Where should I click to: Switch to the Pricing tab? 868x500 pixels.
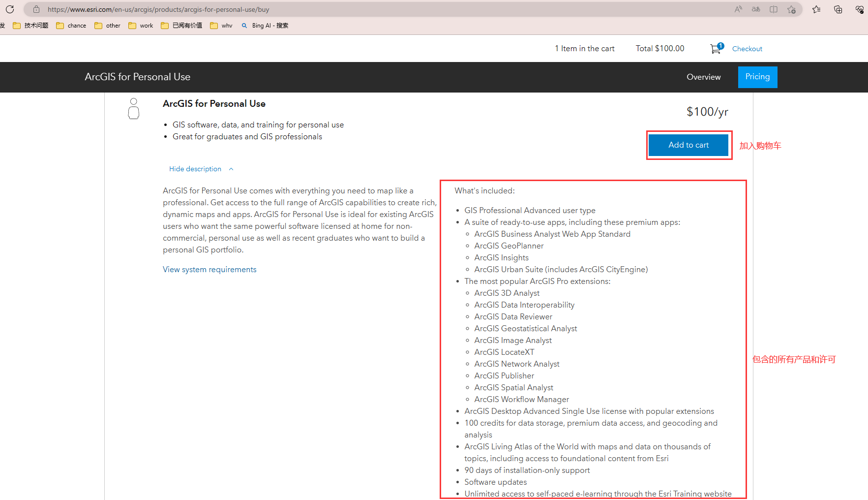tap(757, 77)
